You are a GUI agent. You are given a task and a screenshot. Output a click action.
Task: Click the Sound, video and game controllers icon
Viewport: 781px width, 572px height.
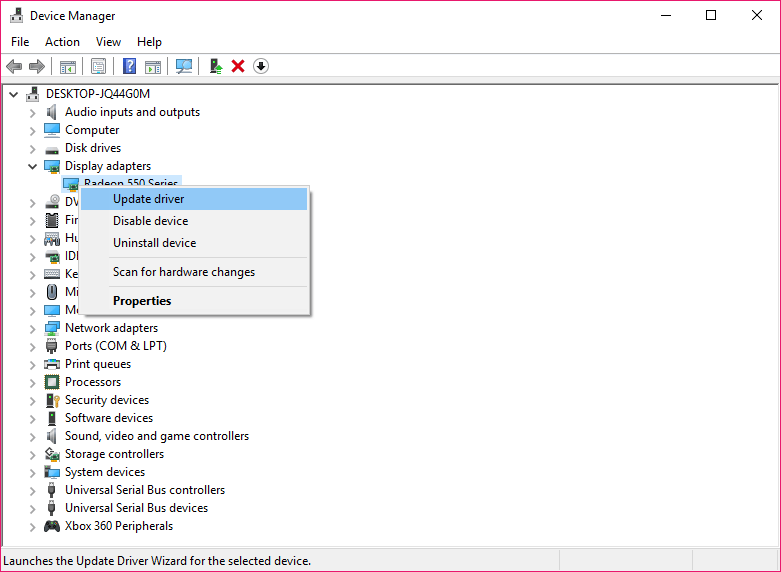pos(52,436)
